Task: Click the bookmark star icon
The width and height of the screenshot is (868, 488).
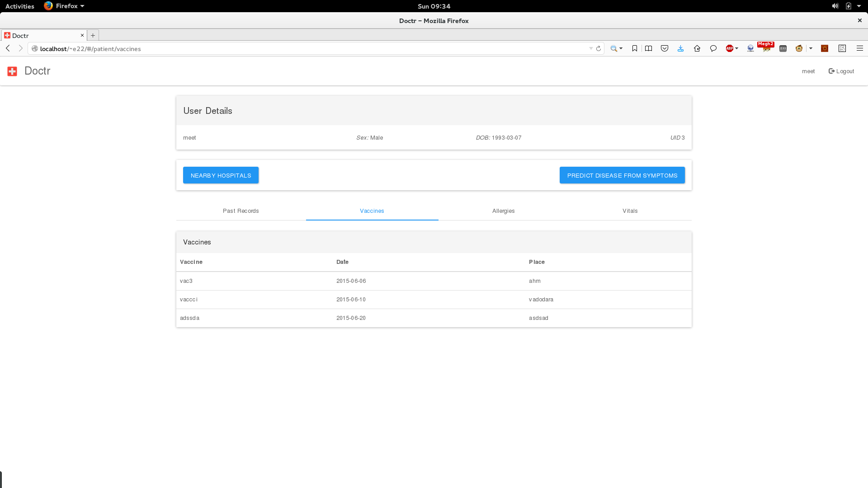Action: coord(635,48)
